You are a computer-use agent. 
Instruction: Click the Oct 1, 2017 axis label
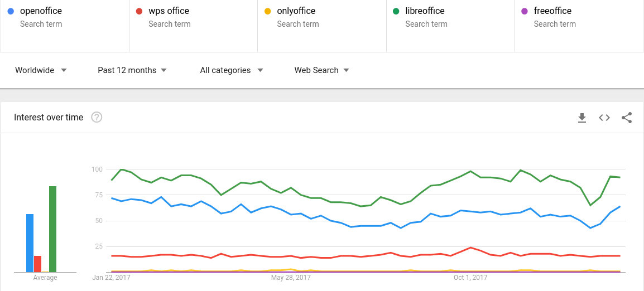click(x=470, y=277)
